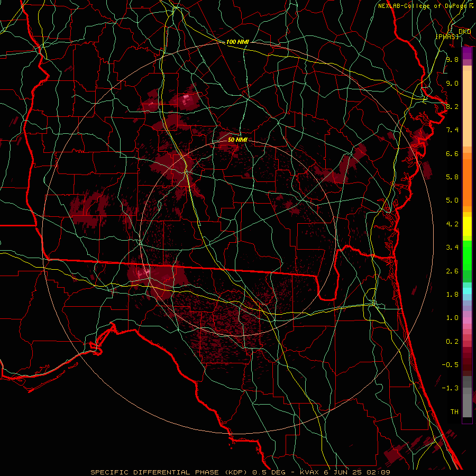Viewport: 476px width, 476px height.
Task: Click the 8.2 legend value
Action: coord(452,106)
